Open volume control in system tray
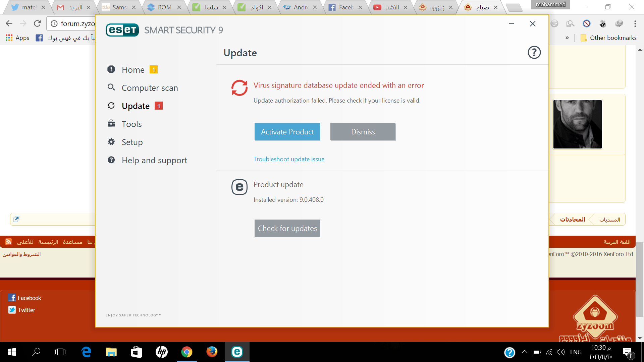Image resolution: width=644 pixels, height=362 pixels. pos(561,352)
